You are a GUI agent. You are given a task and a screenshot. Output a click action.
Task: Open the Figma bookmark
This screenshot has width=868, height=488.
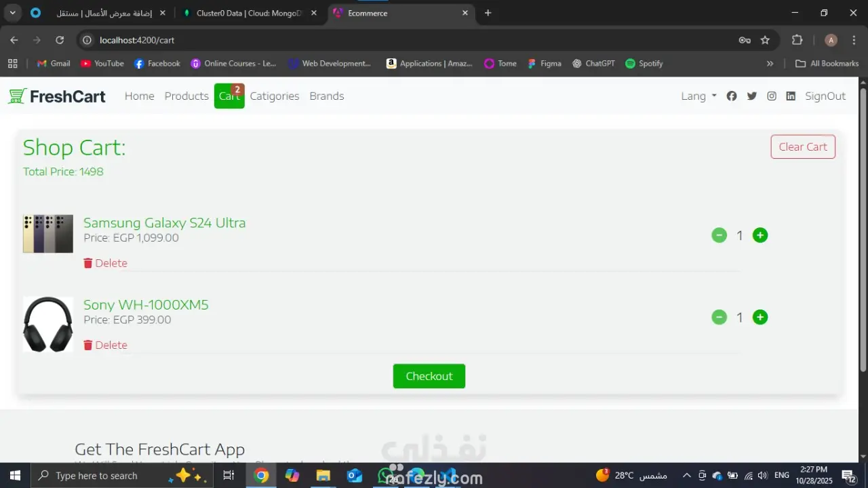coord(544,63)
